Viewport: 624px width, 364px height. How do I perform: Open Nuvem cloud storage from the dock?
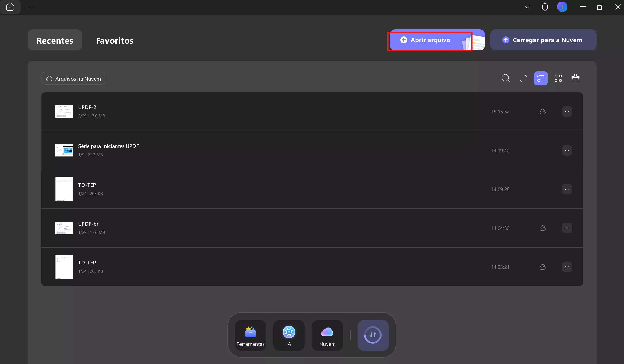coord(327,335)
